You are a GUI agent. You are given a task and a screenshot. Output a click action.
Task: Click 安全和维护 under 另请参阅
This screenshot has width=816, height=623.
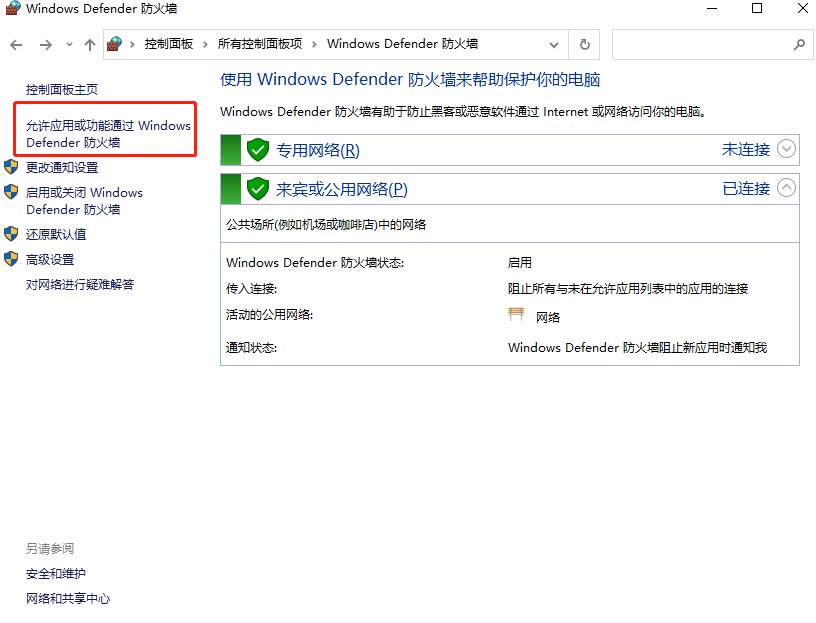tap(55, 573)
